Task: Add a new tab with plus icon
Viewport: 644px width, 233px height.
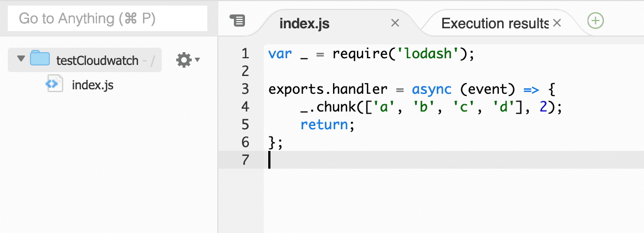Action: click(x=595, y=21)
